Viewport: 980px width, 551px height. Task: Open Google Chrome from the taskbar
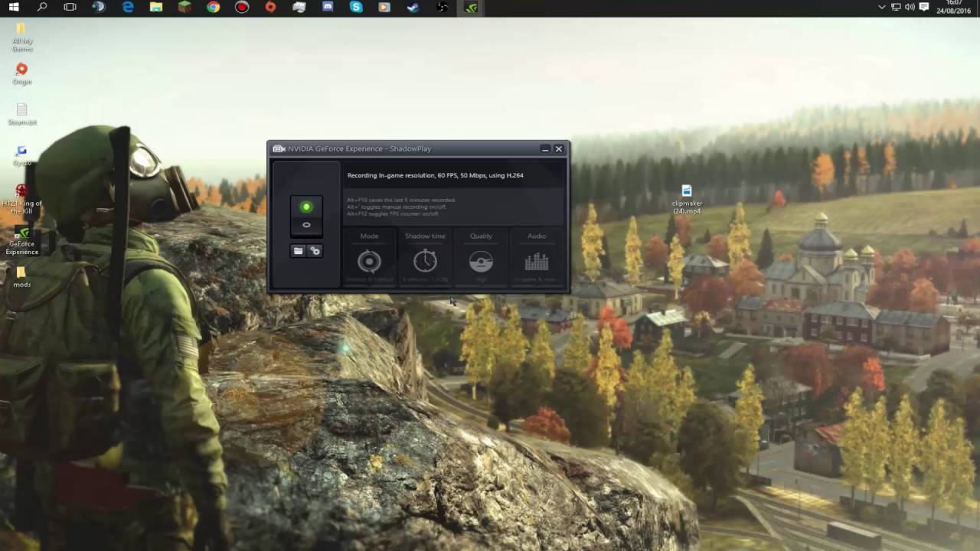pos(213,8)
